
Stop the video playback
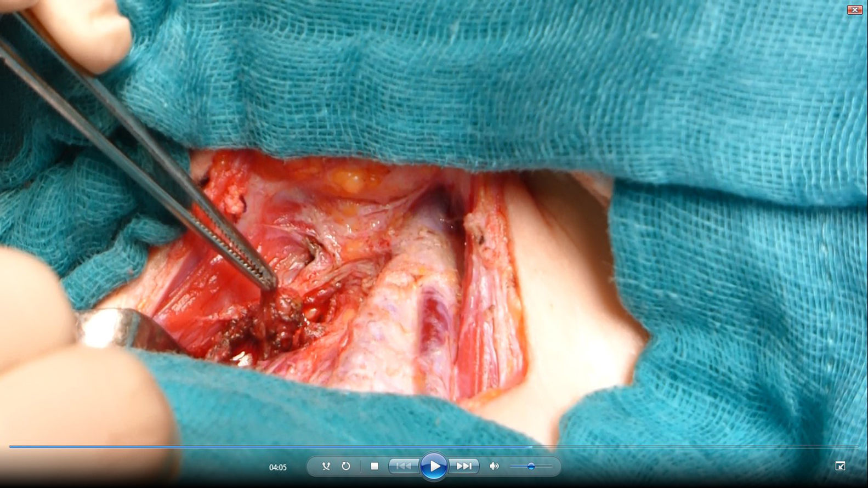pos(375,466)
